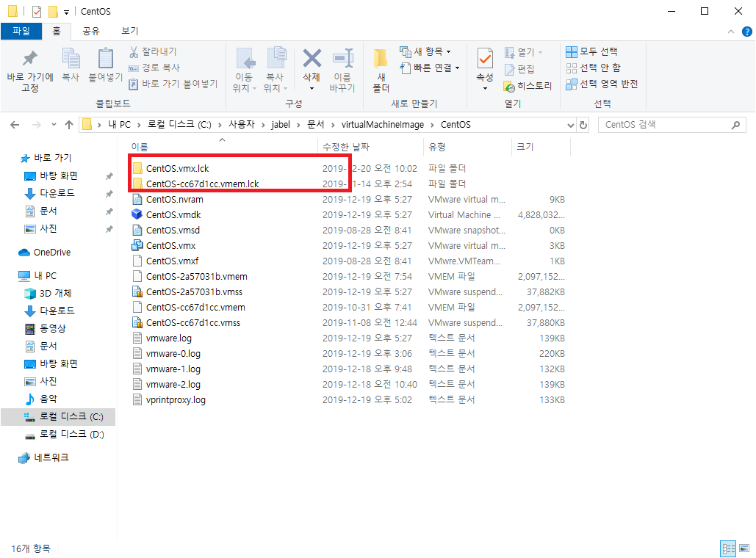The height and width of the screenshot is (558, 756).
Task: Switch to the View ribbon tab
Action: pyautogui.click(x=130, y=32)
